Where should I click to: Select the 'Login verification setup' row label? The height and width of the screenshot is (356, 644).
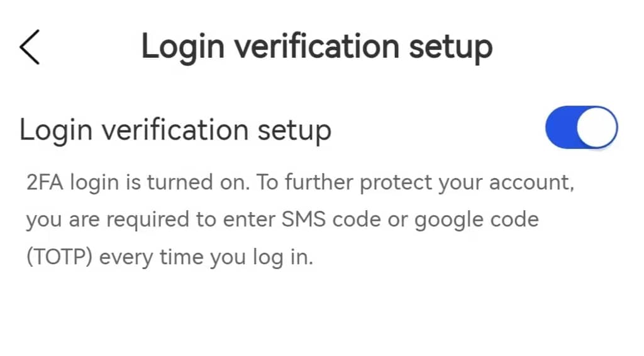(x=175, y=130)
